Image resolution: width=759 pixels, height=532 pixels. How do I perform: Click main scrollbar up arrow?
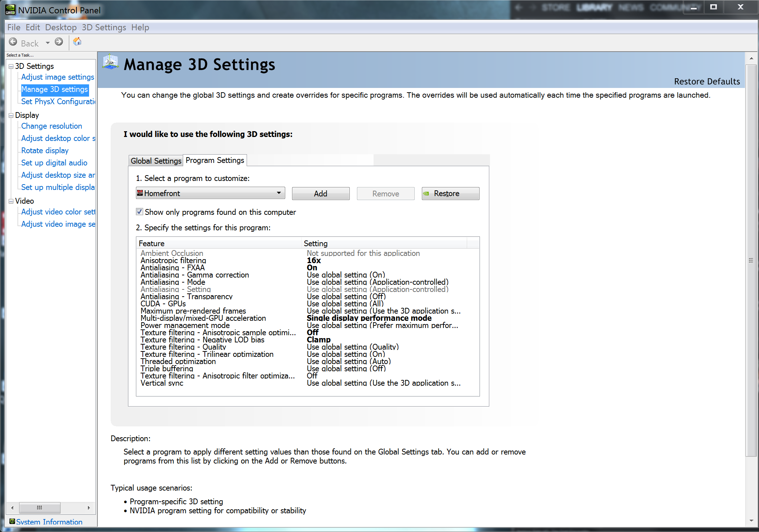coord(751,58)
